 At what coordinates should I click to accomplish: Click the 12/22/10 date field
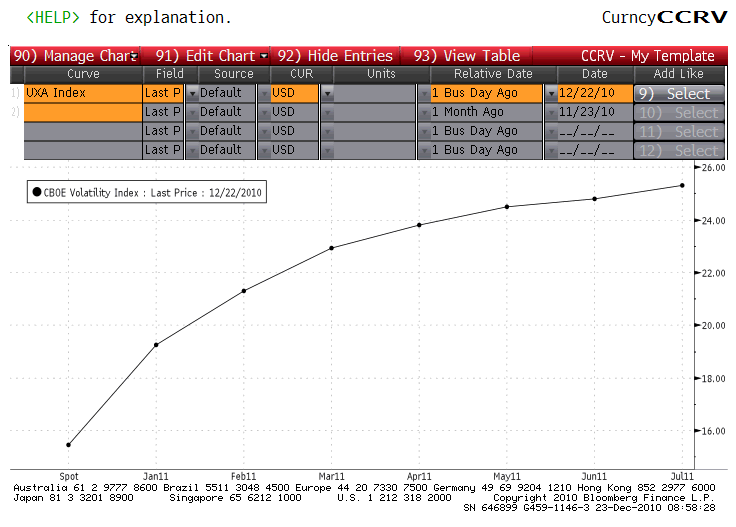pyautogui.click(x=595, y=93)
